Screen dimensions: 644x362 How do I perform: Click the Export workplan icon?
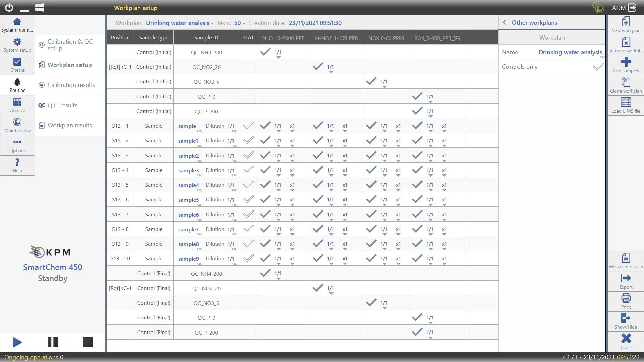point(626,278)
